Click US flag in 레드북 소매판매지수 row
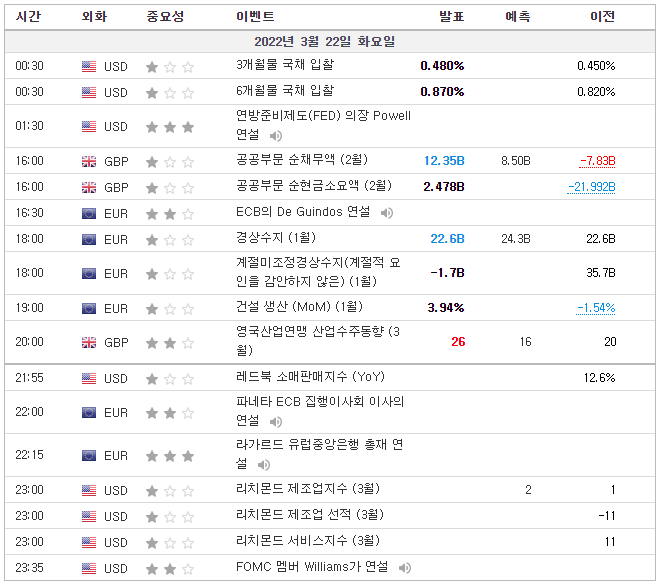Viewport: 659px width, 584px height. (89, 379)
